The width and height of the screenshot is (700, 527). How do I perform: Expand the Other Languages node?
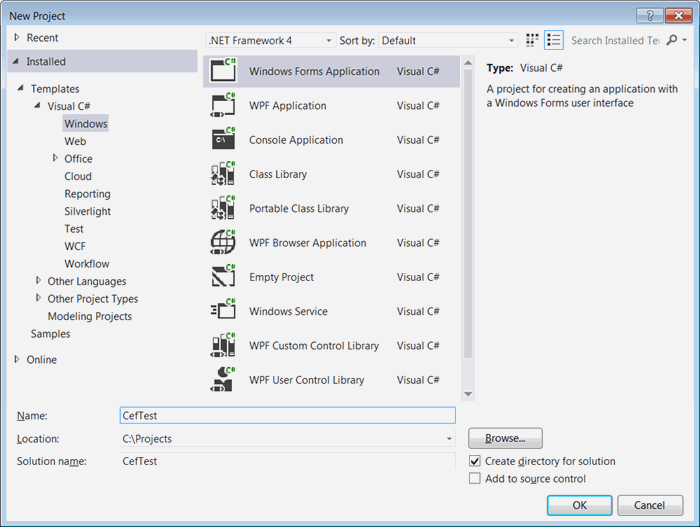(38, 280)
